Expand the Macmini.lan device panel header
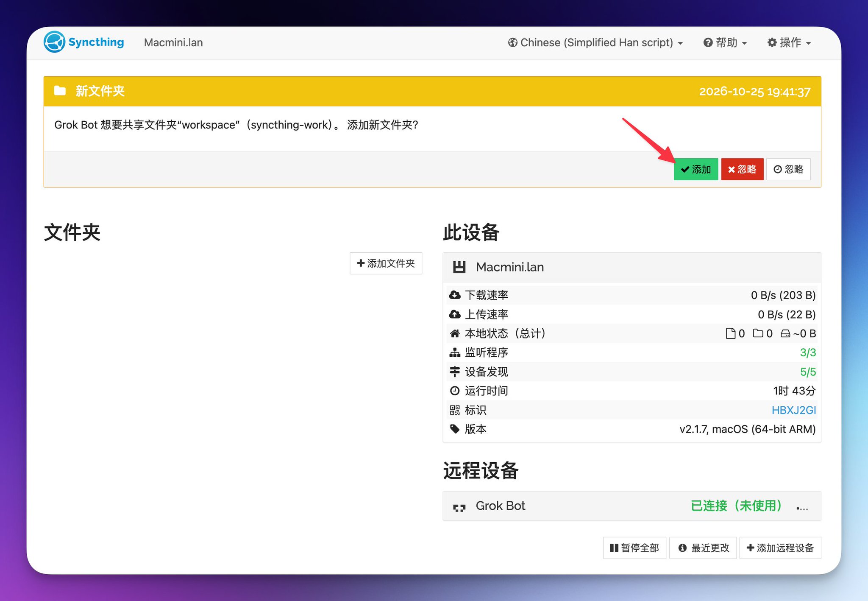This screenshot has width=868, height=601. point(632,267)
